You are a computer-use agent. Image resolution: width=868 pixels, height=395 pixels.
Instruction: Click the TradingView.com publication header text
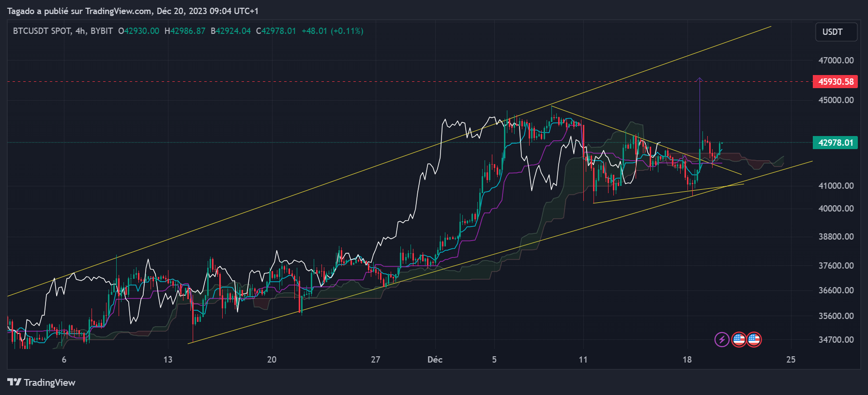tap(133, 11)
